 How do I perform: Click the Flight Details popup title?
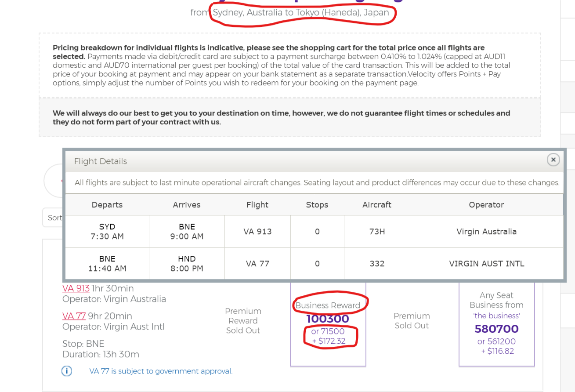101,161
